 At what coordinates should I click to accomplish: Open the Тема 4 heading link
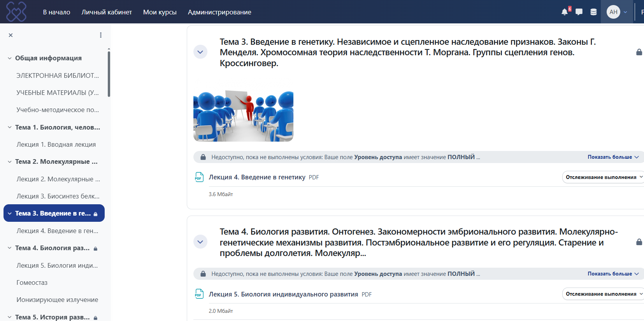[x=419, y=242]
